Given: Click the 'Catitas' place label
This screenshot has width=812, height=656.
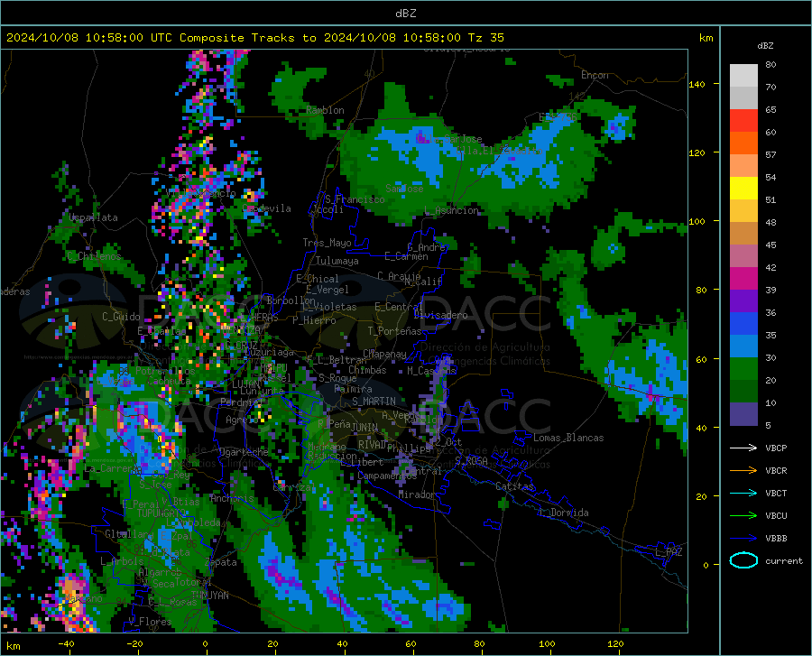Looking at the screenshot, I should (x=514, y=486).
